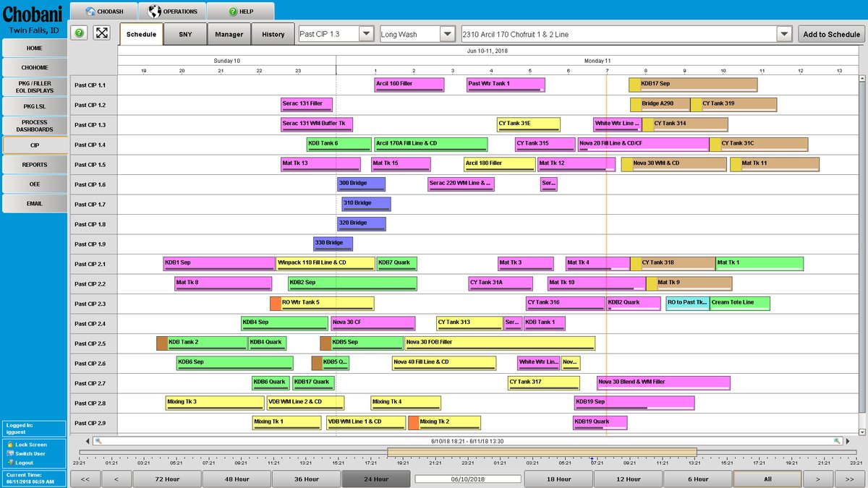The image size is (868, 488).
Task: Click the green help question mark icon
Action: click(x=80, y=33)
